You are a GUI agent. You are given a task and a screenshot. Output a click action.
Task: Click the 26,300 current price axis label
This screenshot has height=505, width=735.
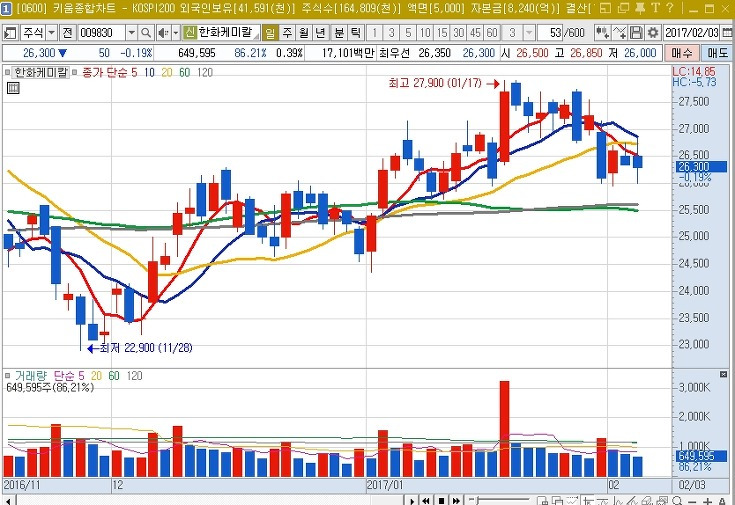click(x=700, y=167)
